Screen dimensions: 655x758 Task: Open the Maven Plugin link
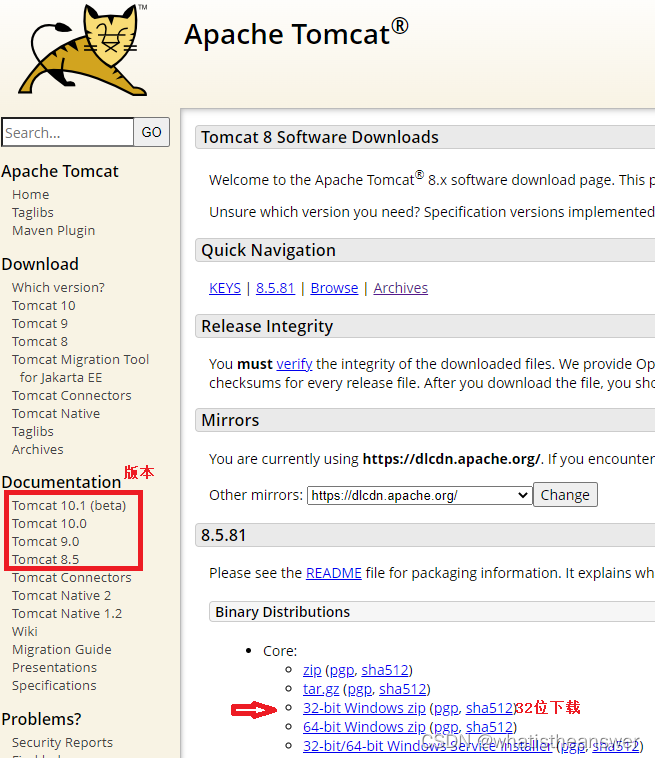(x=53, y=231)
